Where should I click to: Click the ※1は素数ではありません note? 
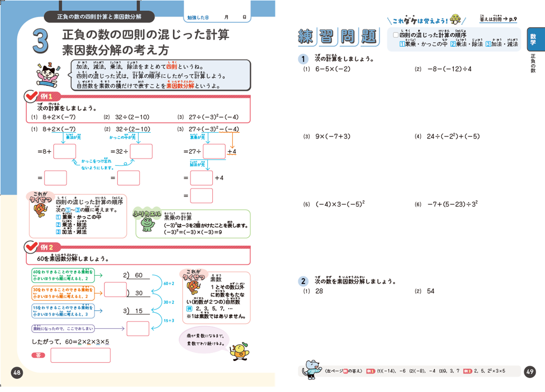click(x=216, y=316)
